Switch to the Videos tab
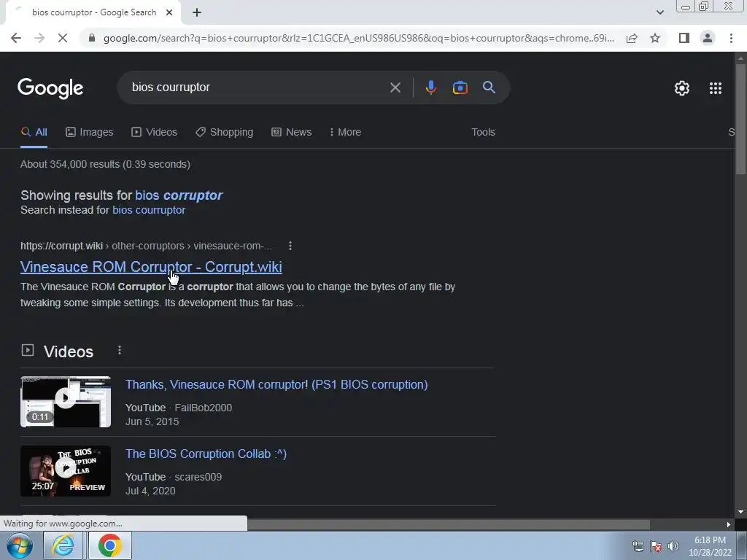 [155, 133]
